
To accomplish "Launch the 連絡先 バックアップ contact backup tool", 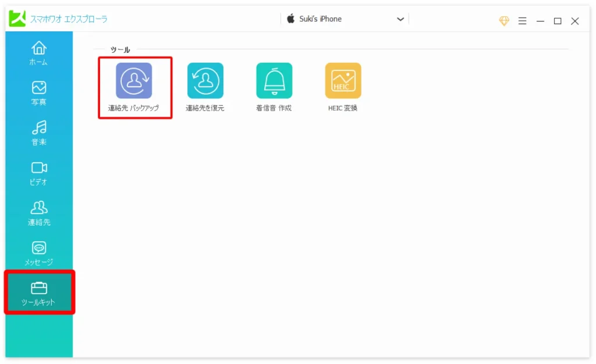I will [134, 81].
